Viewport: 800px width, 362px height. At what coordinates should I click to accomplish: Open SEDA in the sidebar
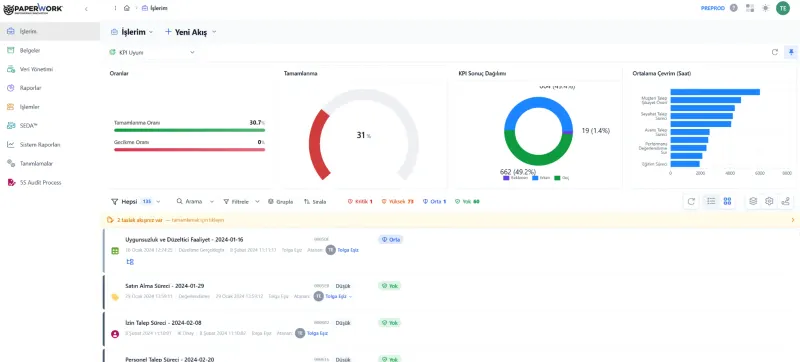50,125
